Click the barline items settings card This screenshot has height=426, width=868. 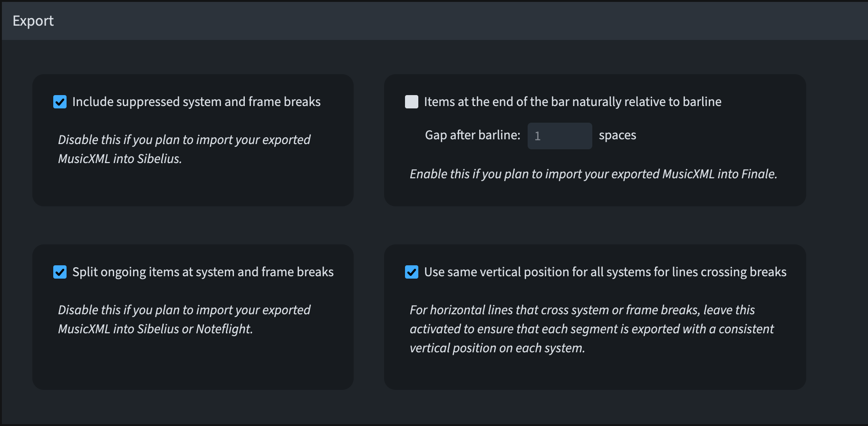594,195
